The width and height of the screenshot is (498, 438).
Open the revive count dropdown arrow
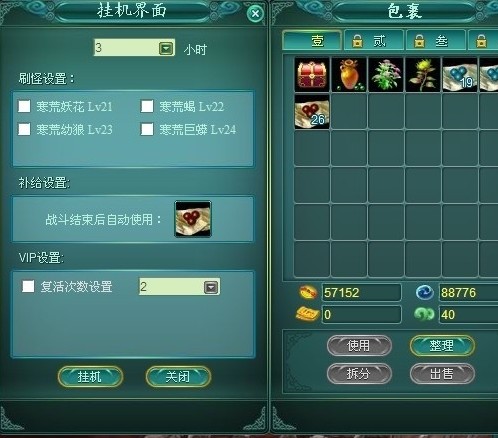(x=211, y=287)
